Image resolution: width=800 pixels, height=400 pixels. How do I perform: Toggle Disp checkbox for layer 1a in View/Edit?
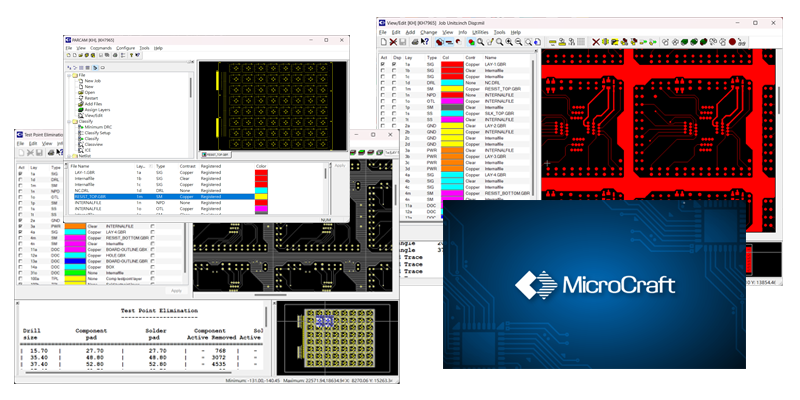pos(393,65)
